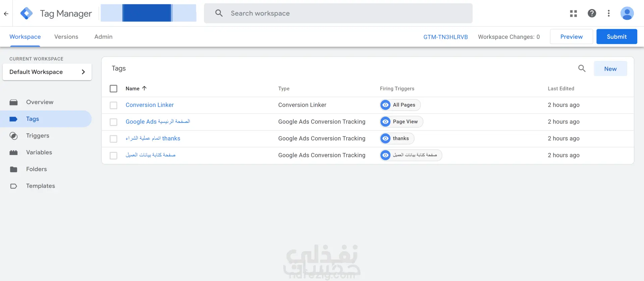Screen dimensions: 644x281
Task: Open the three-dot more options menu
Action: (608, 13)
